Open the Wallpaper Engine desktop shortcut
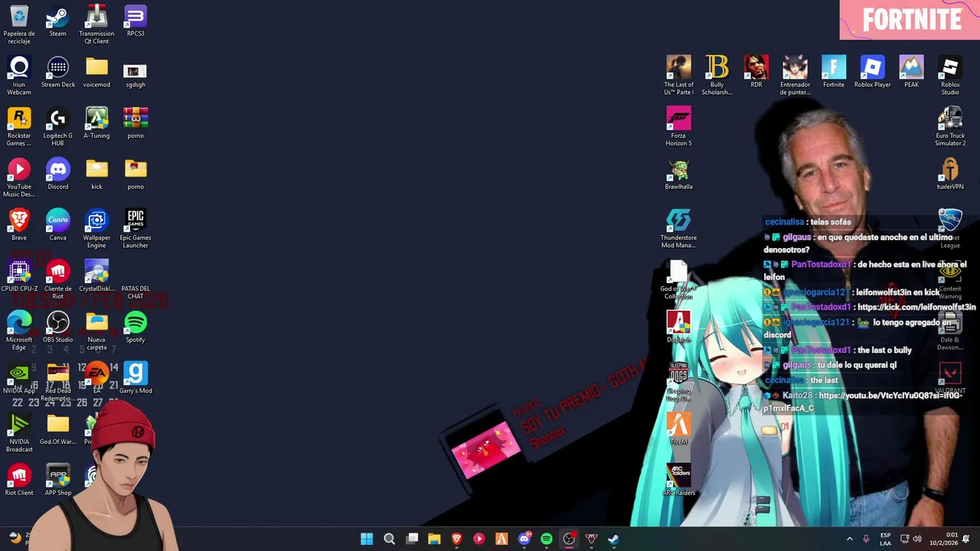The width and height of the screenshot is (980, 551). (x=96, y=230)
